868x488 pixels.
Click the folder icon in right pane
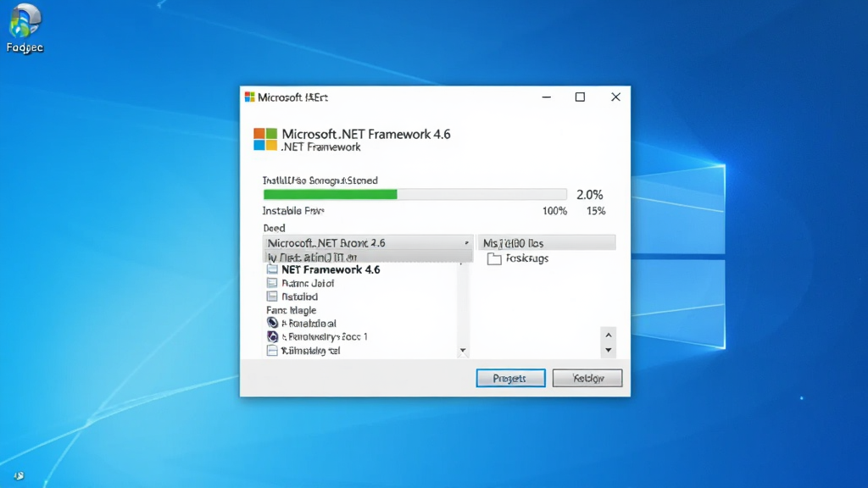click(x=494, y=258)
